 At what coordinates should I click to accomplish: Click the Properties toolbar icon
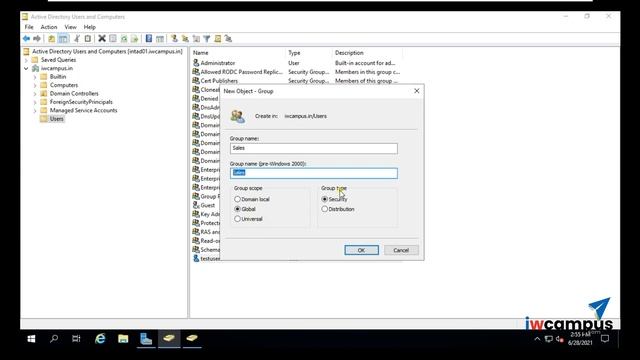tap(113, 38)
